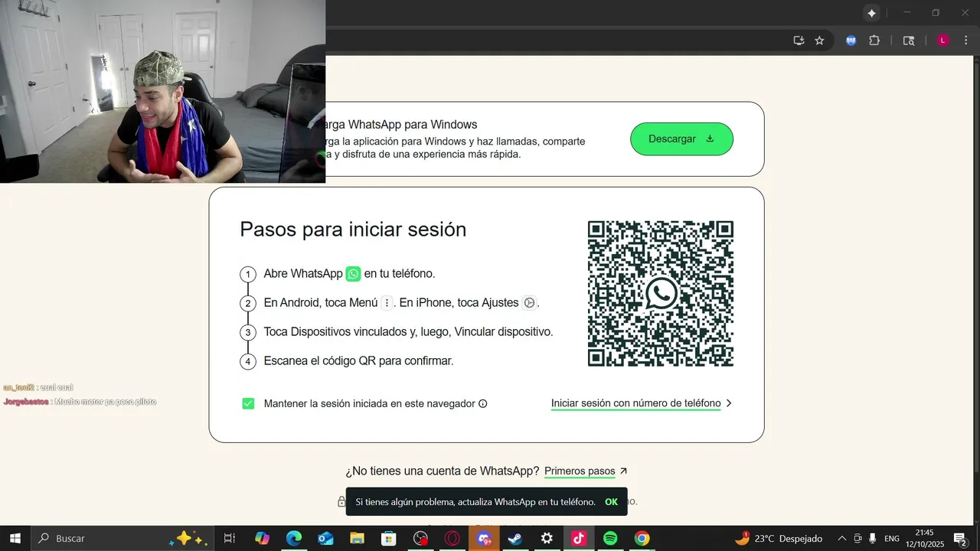Viewport: 980px width, 551px height.
Task: Open the notification center icon
Action: pos(960,539)
